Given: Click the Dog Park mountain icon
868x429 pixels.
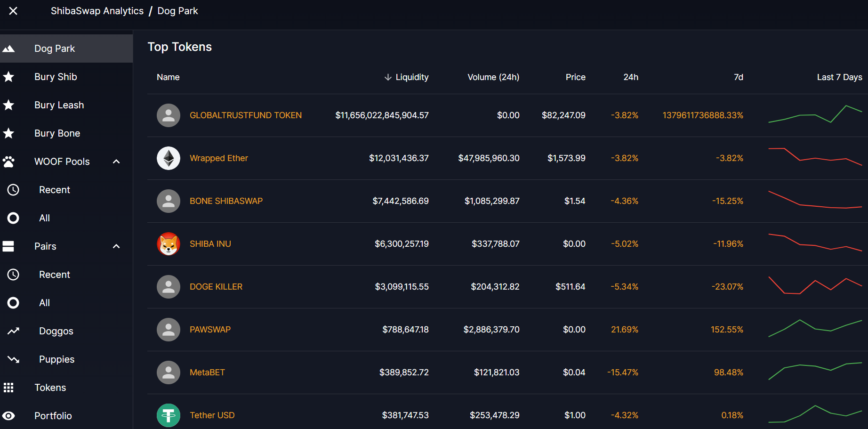Looking at the screenshot, I should pyautogui.click(x=8, y=49).
